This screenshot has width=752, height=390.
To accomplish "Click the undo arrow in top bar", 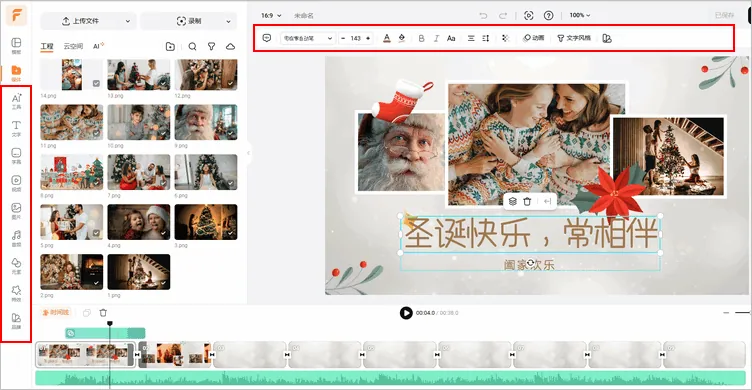I will tap(483, 15).
